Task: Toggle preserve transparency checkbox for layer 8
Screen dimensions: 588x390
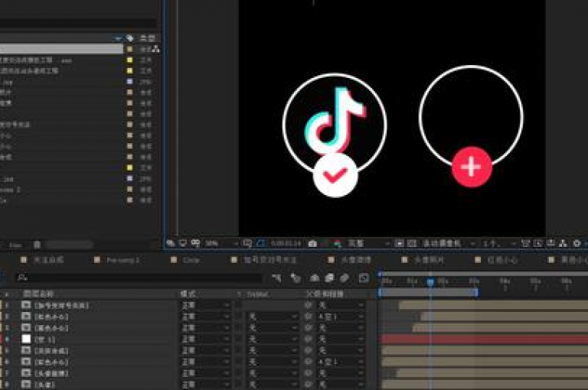Action: click(239, 385)
